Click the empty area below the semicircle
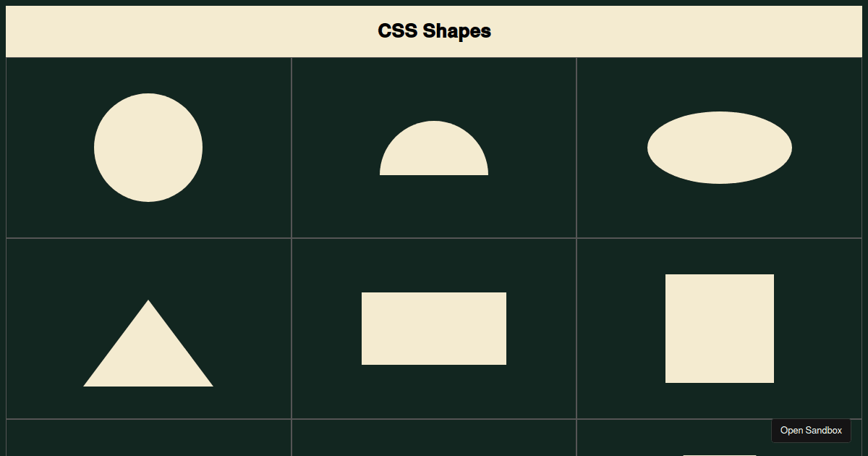The image size is (868, 456). pyautogui.click(x=434, y=210)
